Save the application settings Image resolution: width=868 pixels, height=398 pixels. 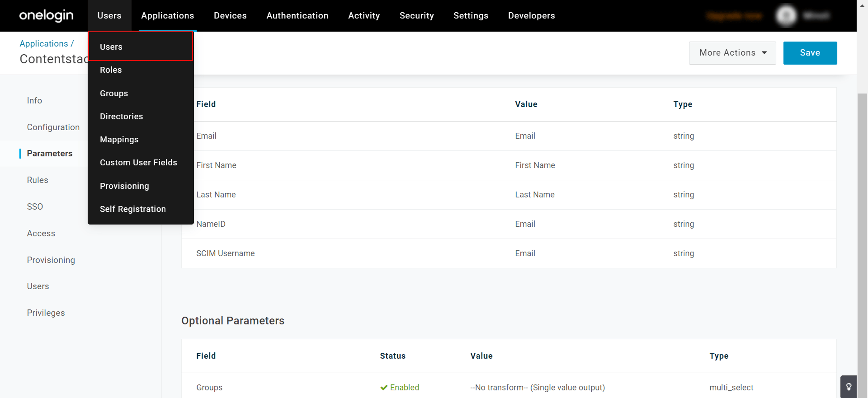click(810, 53)
